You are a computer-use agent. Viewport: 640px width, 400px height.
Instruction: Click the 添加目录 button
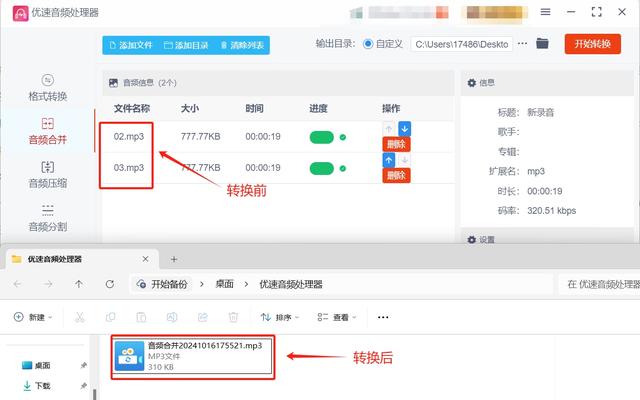pyautogui.click(x=186, y=45)
